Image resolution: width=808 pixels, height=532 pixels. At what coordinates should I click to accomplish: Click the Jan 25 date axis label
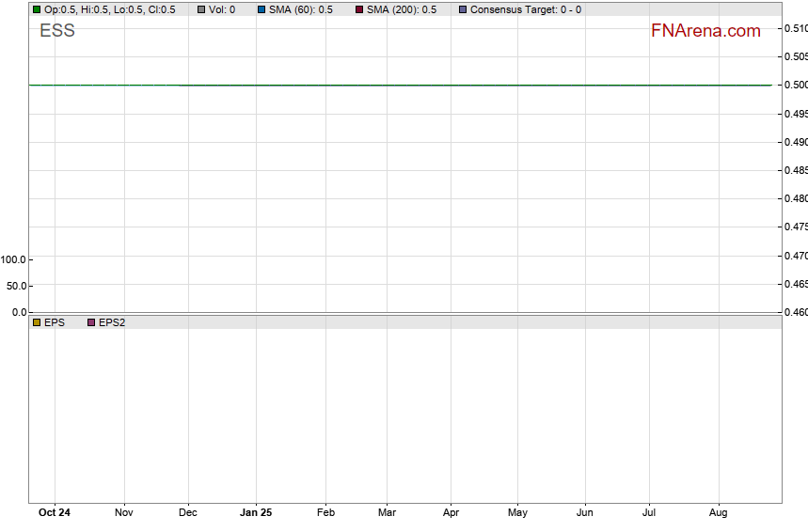[256, 513]
